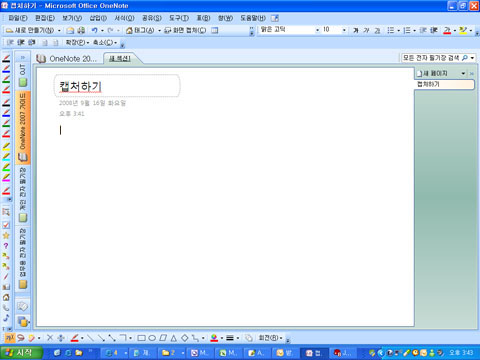
Task: Open the 새 페이지 dropdown arrow
Action: click(463, 73)
